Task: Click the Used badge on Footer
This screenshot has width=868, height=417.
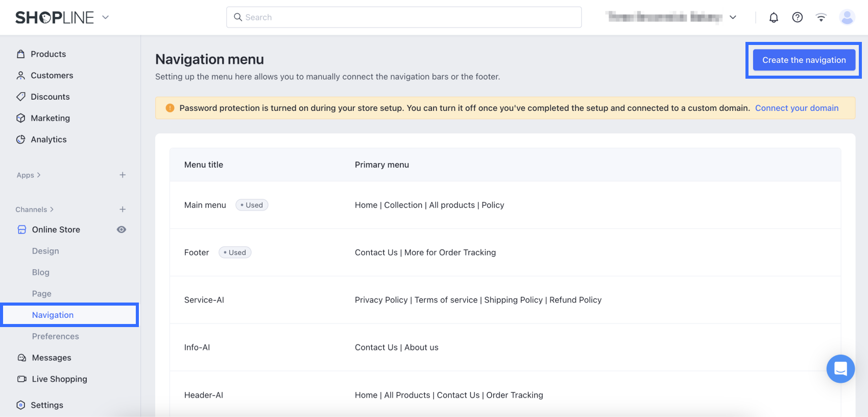Action: pos(235,252)
